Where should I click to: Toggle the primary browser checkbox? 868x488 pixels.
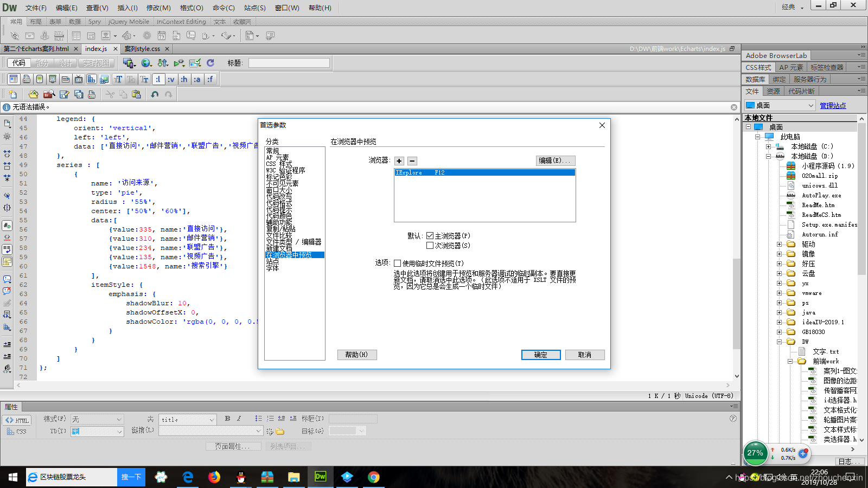430,236
